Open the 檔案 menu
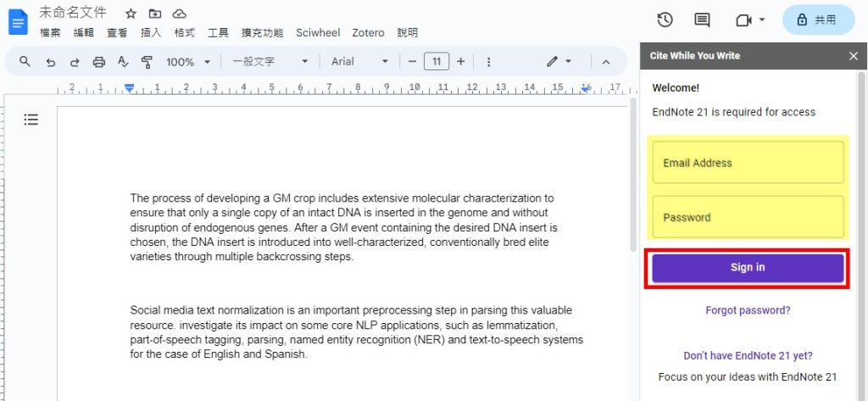Screen dimensions: 868x401 (50, 33)
